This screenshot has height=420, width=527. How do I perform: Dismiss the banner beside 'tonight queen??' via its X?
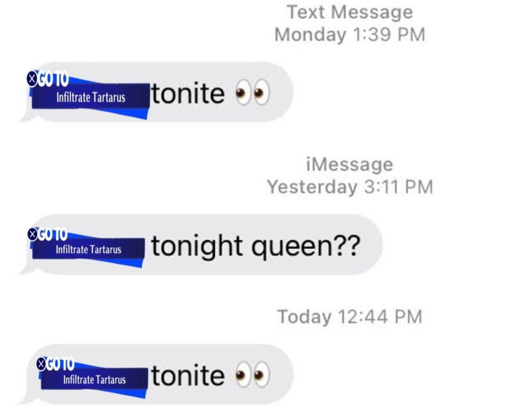tap(32, 234)
